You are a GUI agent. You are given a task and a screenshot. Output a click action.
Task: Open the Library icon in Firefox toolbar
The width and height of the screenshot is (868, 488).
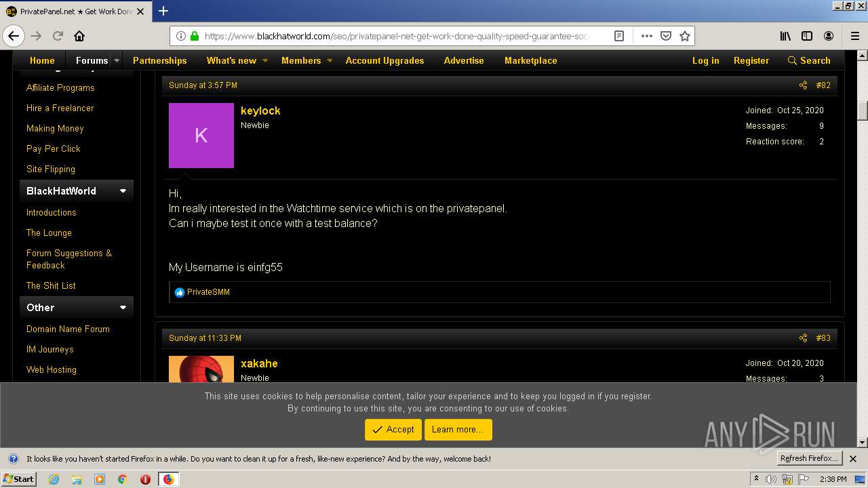point(785,36)
